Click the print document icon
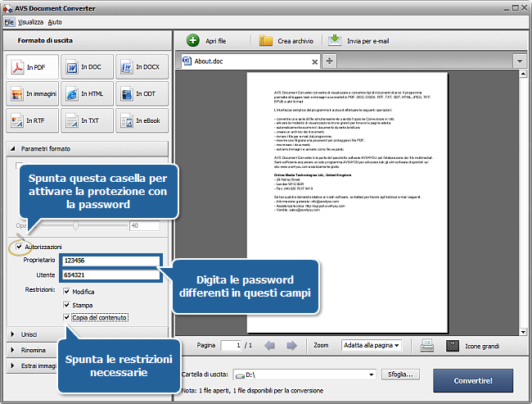Image resolution: width=532 pixels, height=404 pixels. (426, 346)
